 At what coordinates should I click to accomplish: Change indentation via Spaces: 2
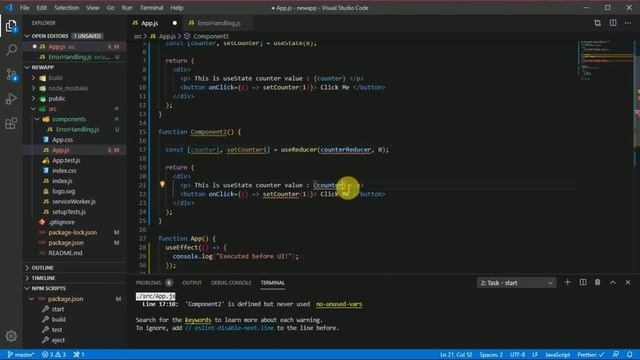491,355
